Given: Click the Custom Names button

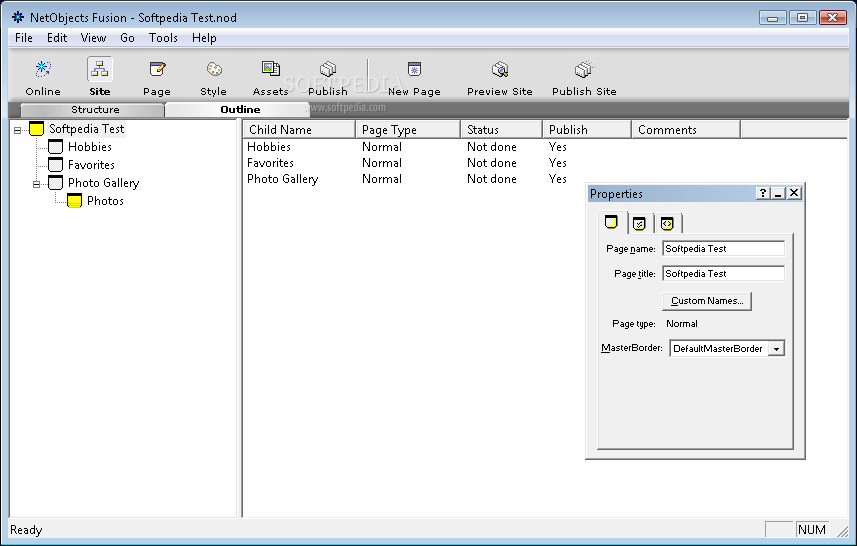Looking at the screenshot, I should (707, 301).
